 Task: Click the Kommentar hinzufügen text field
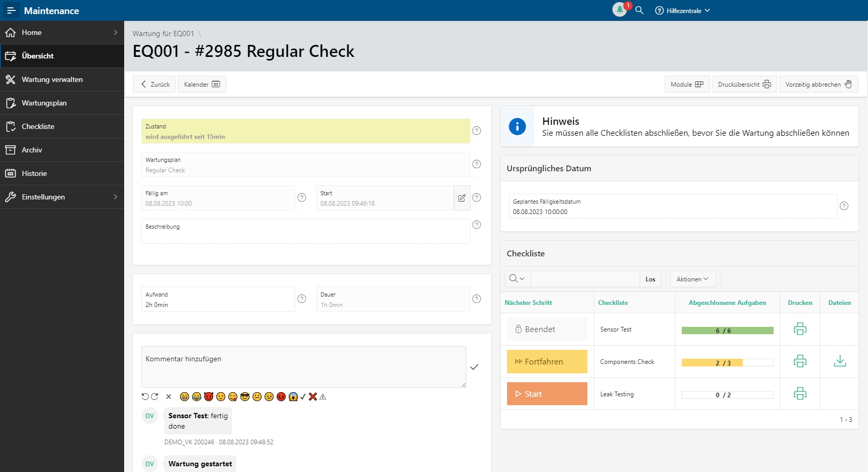303,367
